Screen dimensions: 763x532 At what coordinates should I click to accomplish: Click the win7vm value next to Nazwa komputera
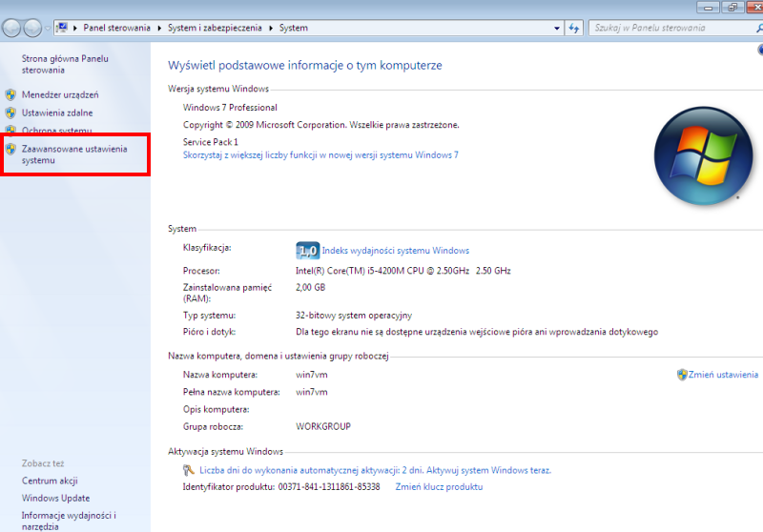point(312,375)
